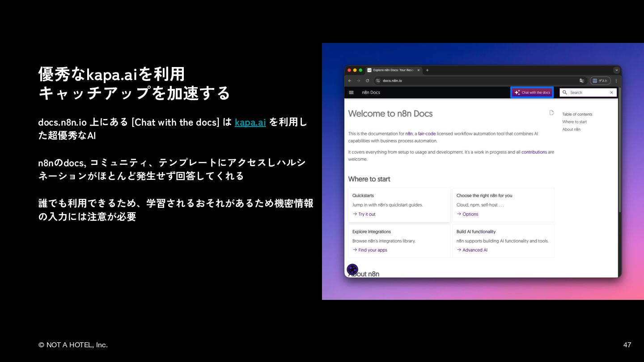Click the translate page icon
The image size is (644, 362).
click(582, 80)
